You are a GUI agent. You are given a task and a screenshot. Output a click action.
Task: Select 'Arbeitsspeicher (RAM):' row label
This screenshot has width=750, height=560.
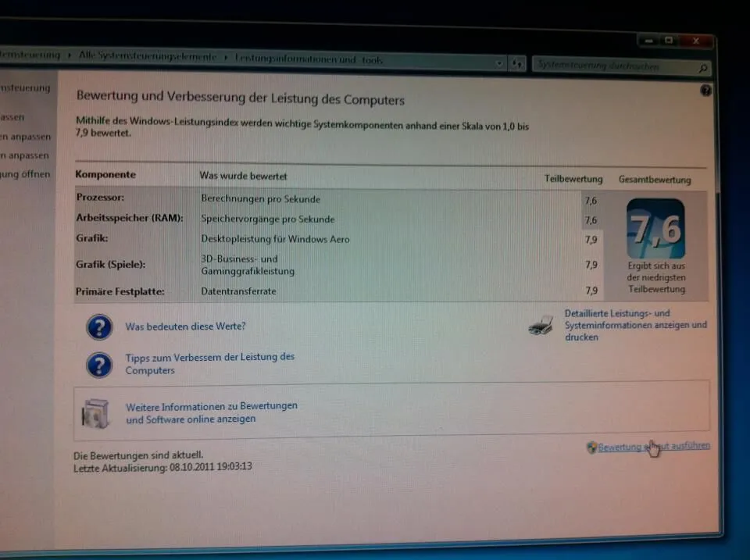[x=130, y=218]
